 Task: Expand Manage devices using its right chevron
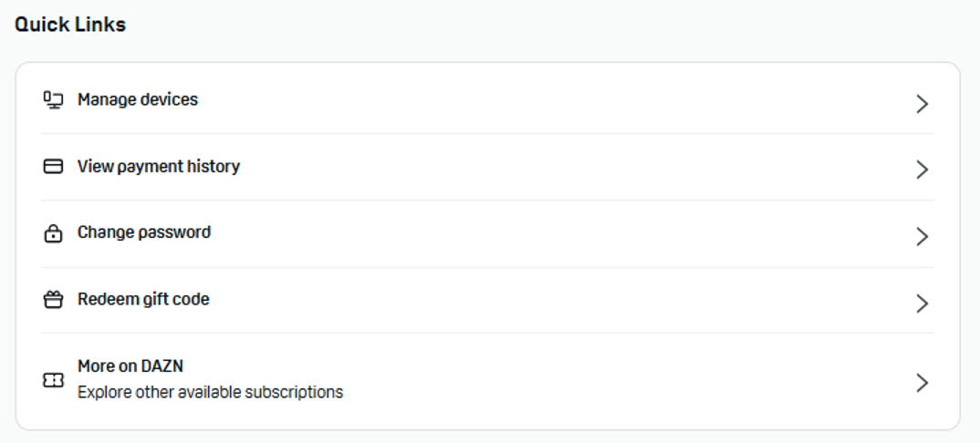[922, 104]
